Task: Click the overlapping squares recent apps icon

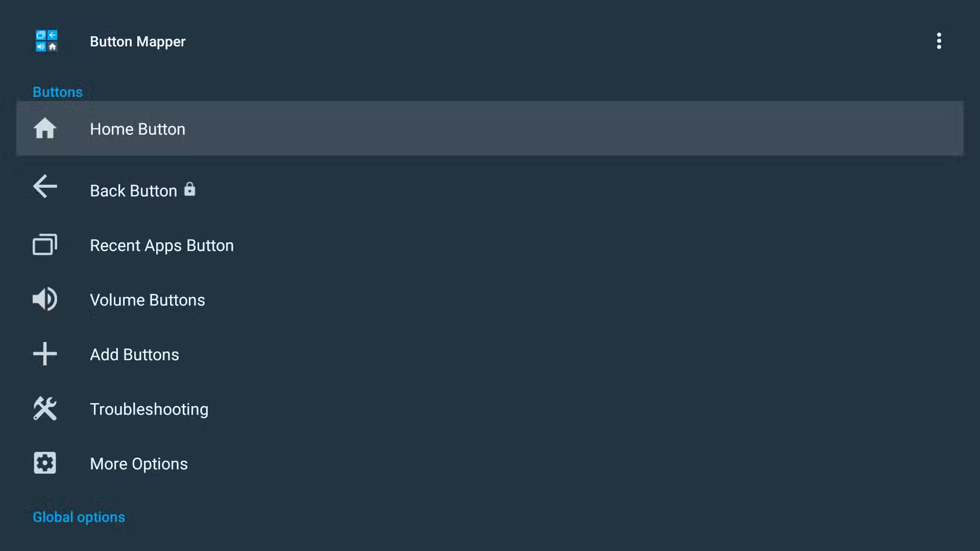Action: [45, 245]
